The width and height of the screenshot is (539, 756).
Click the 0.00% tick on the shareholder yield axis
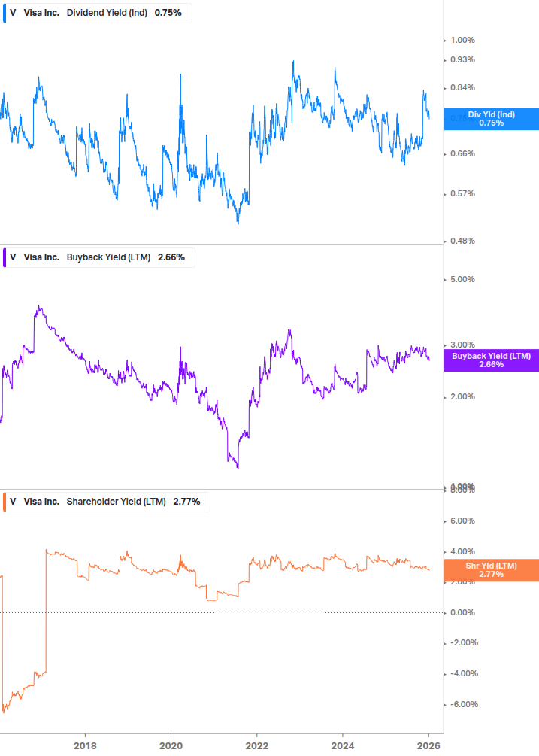[x=462, y=613]
